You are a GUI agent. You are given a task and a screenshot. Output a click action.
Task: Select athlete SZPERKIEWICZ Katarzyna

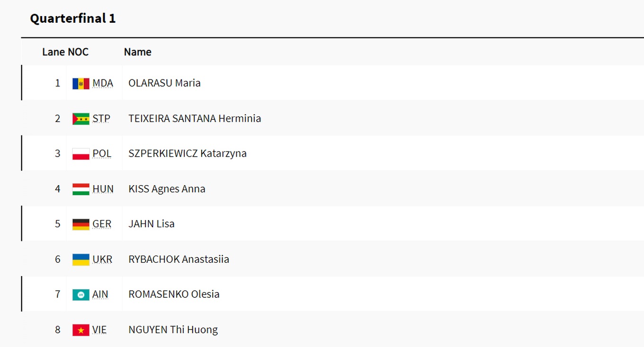(x=188, y=153)
